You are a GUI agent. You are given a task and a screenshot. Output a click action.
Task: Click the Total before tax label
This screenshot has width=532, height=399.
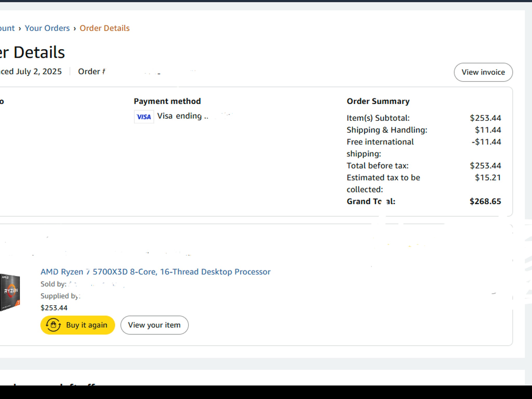tap(377, 166)
